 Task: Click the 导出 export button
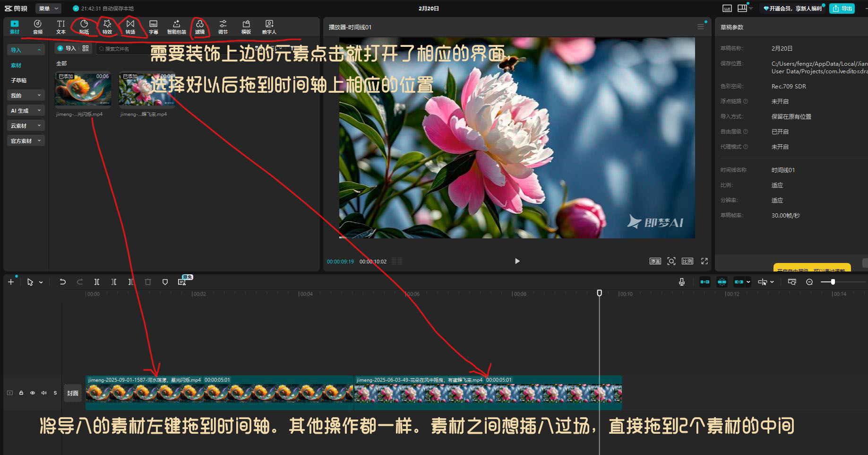pyautogui.click(x=842, y=8)
